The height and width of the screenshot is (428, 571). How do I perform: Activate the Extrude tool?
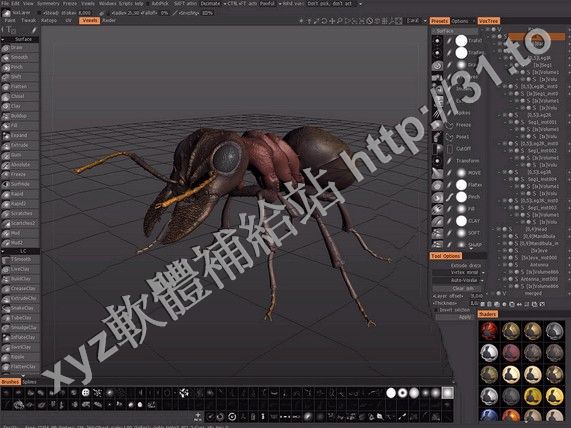click(x=20, y=145)
